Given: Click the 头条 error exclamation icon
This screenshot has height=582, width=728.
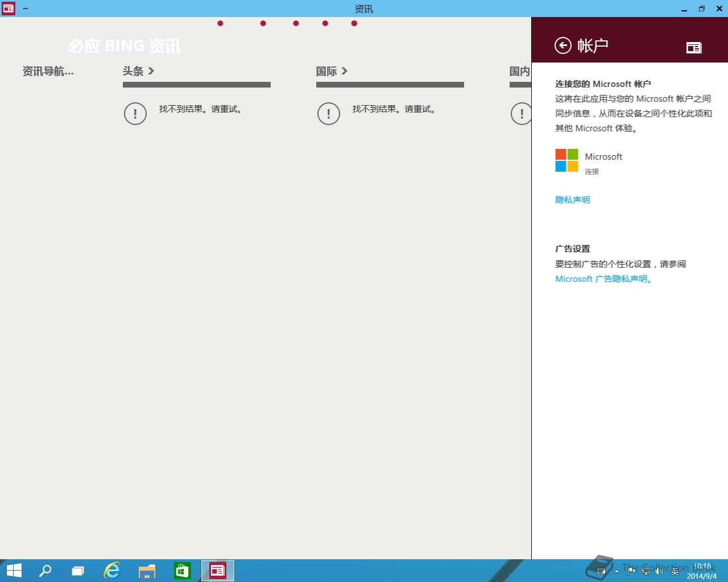Looking at the screenshot, I should pos(135,114).
